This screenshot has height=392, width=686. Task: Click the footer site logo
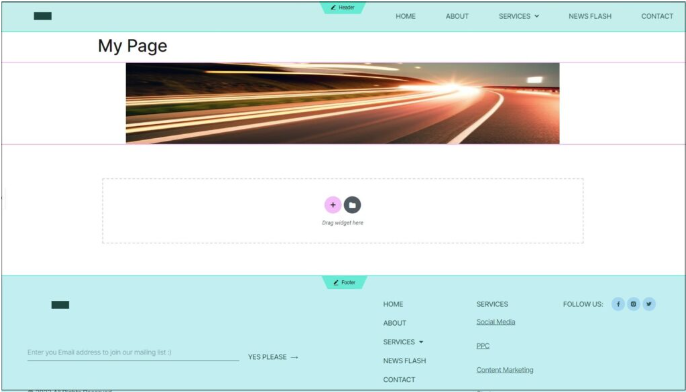tap(60, 305)
